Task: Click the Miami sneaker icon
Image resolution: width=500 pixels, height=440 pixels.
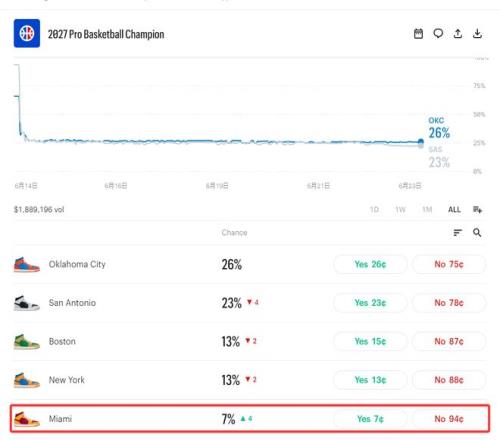Action: tap(27, 419)
